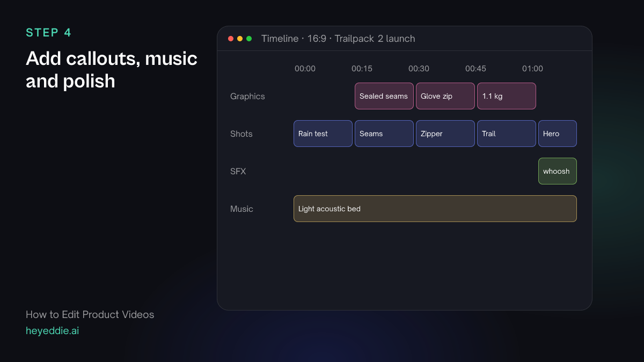The height and width of the screenshot is (362, 644).
Task: Select the 1.1 kg graphics clip
Action: pos(507,96)
